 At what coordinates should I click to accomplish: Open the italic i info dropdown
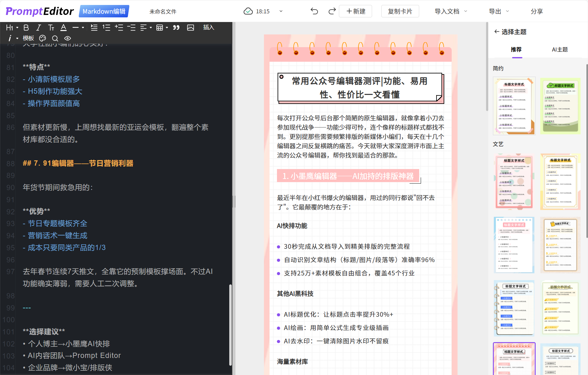(13, 38)
